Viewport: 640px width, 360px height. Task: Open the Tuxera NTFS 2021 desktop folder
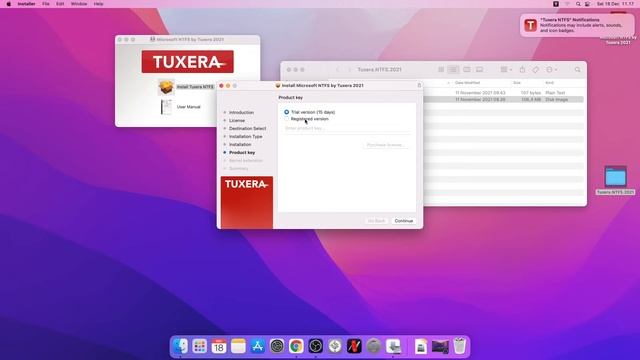(x=615, y=178)
